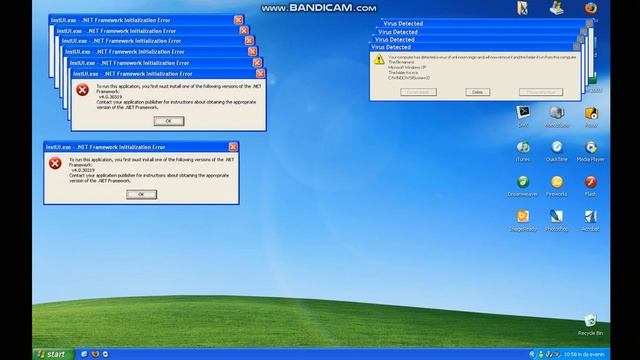640x360 pixels.
Task: Select the Photoshop desktop icon
Action: [x=557, y=217]
